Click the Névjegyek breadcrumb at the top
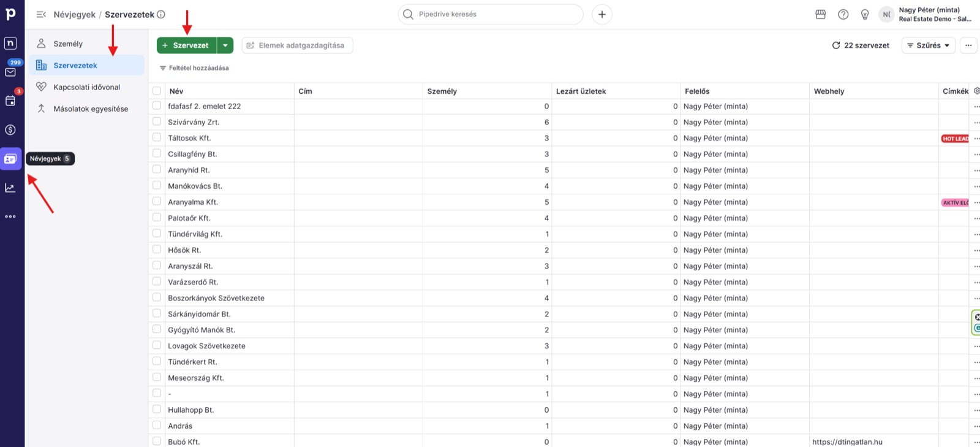980x447 pixels. [74, 14]
